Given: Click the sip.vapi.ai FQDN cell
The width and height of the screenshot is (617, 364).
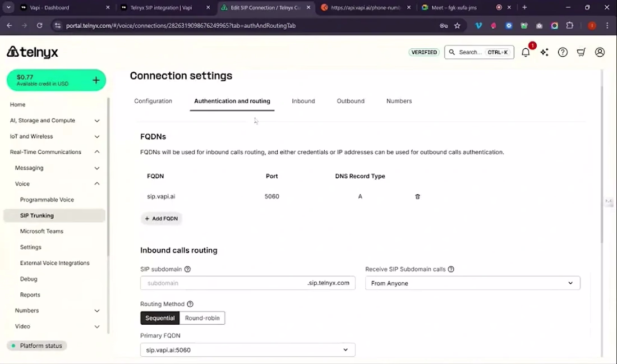Looking at the screenshot, I should click(161, 196).
